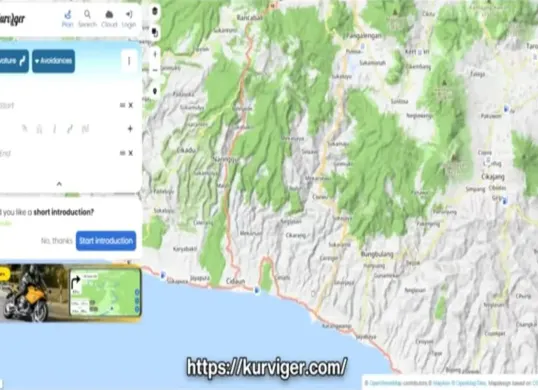The width and height of the screenshot is (538, 390).
Task: Click the Cikadu map label
Action: tap(186, 150)
